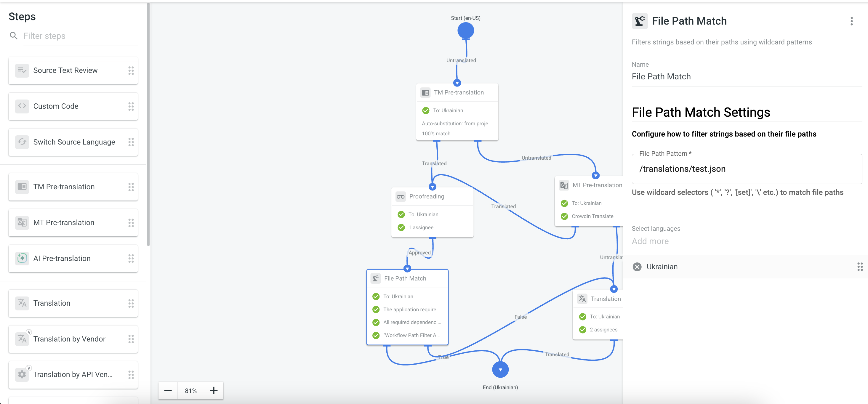Click the File Path Match node icon
Image resolution: width=868 pixels, height=404 pixels.
coord(376,278)
